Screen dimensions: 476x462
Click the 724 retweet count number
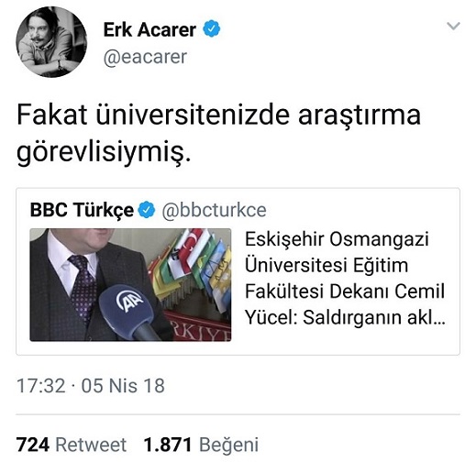pyautogui.click(x=33, y=445)
